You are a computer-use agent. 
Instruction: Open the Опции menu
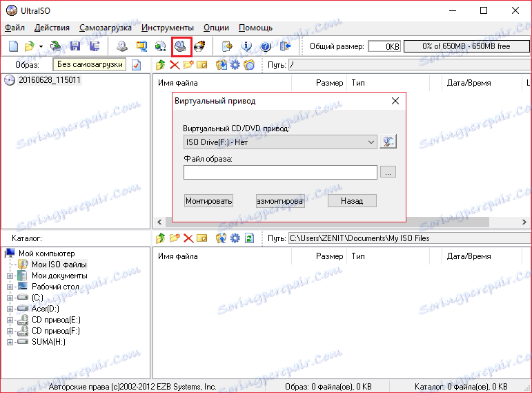pos(216,28)
